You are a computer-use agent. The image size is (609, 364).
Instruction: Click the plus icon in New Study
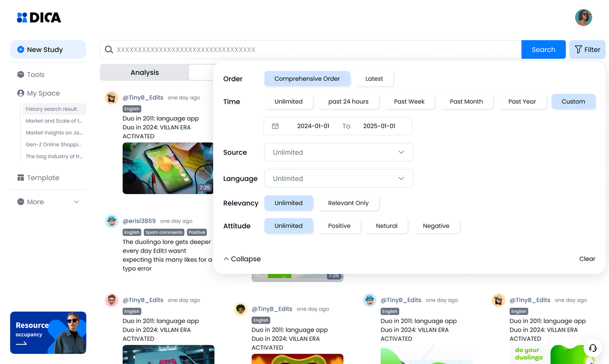(x=20, y=49)
